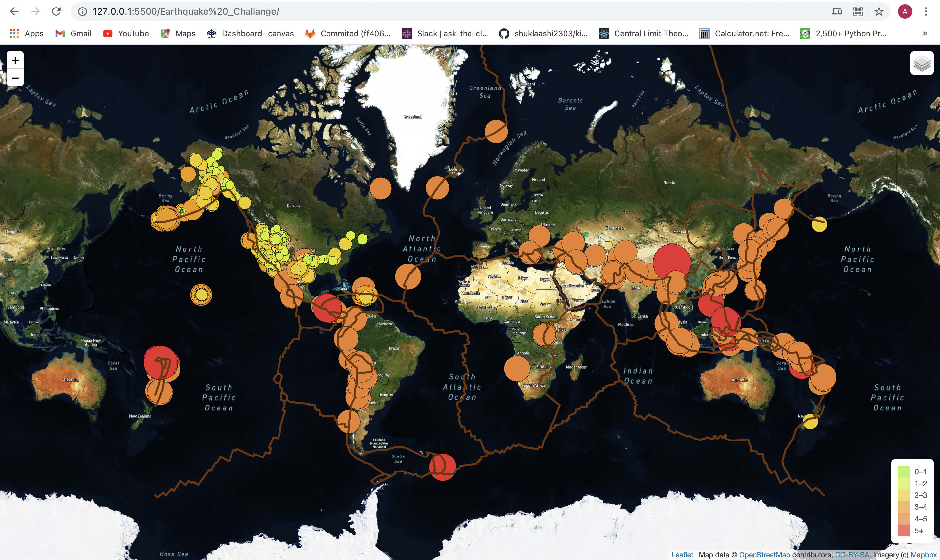The image size is (940, 560).
Task: Click the yellow marker in North Pacific Ocean
Action: [201, 295]
